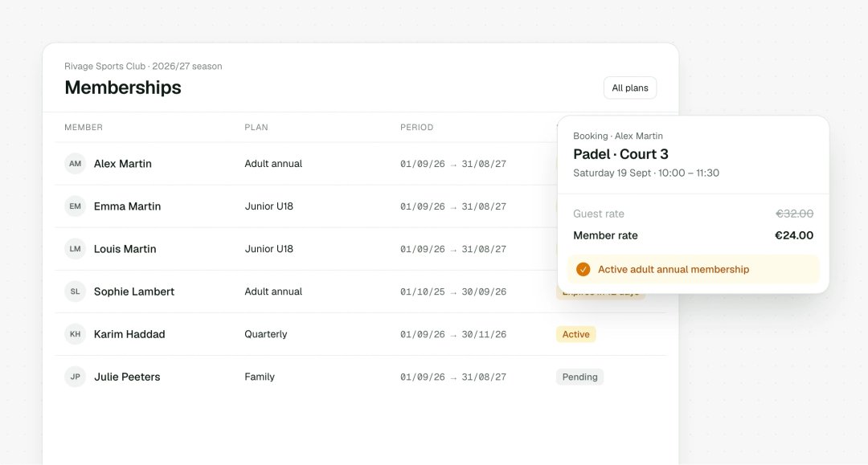Click the EM avatar for Emma Martin
The height and width of the screenshot is (465, 868).
pyautogui.click(x=76, y=206)
